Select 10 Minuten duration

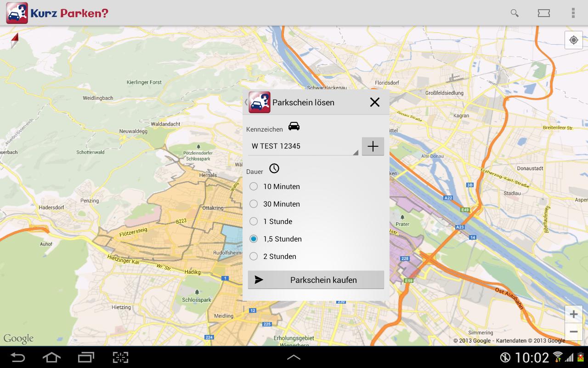pos(275,186)
